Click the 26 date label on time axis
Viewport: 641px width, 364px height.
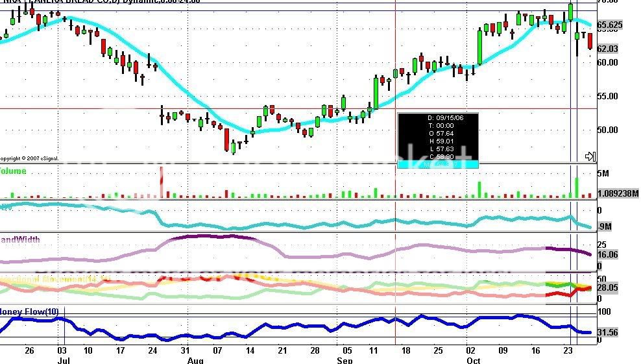point(29,350)
